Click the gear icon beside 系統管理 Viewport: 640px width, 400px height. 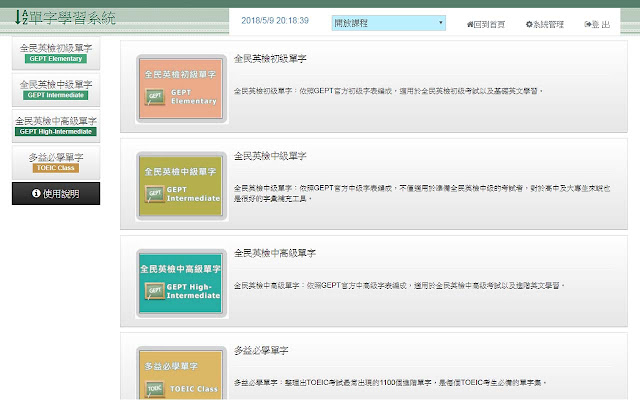coord(529,24)
